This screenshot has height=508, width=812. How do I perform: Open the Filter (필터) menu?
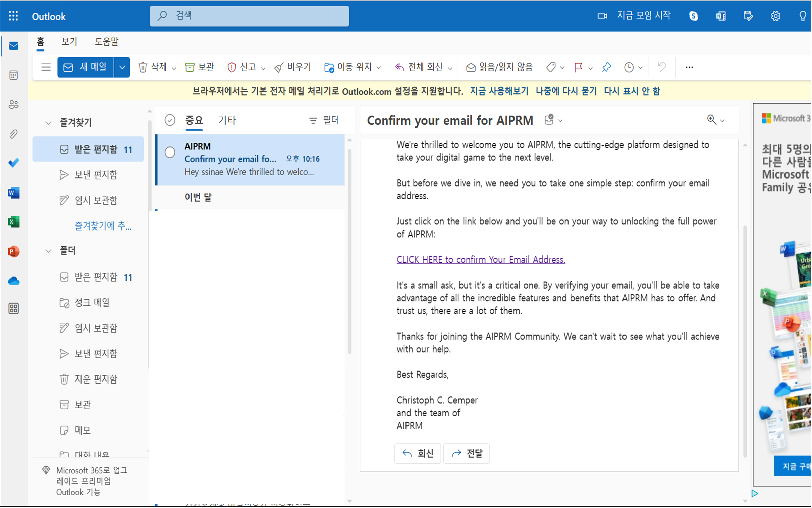pyautogui.click(x=324, y=120)
